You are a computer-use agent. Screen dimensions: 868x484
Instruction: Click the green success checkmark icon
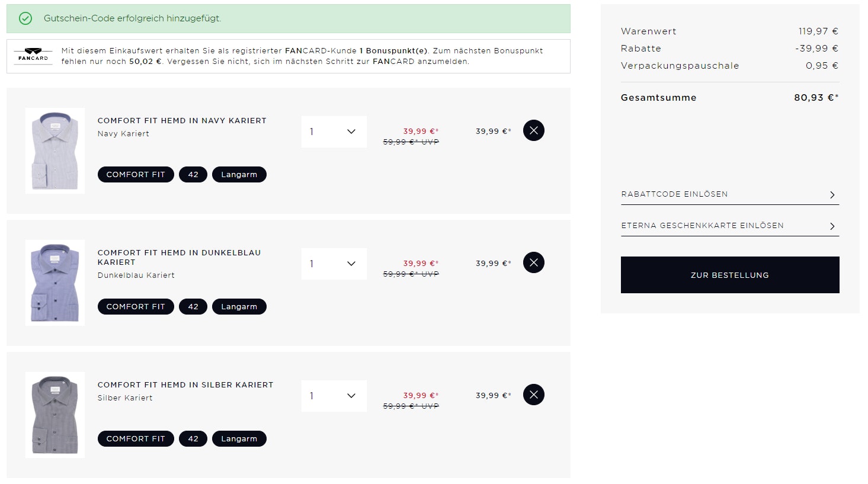pos(25,18)
